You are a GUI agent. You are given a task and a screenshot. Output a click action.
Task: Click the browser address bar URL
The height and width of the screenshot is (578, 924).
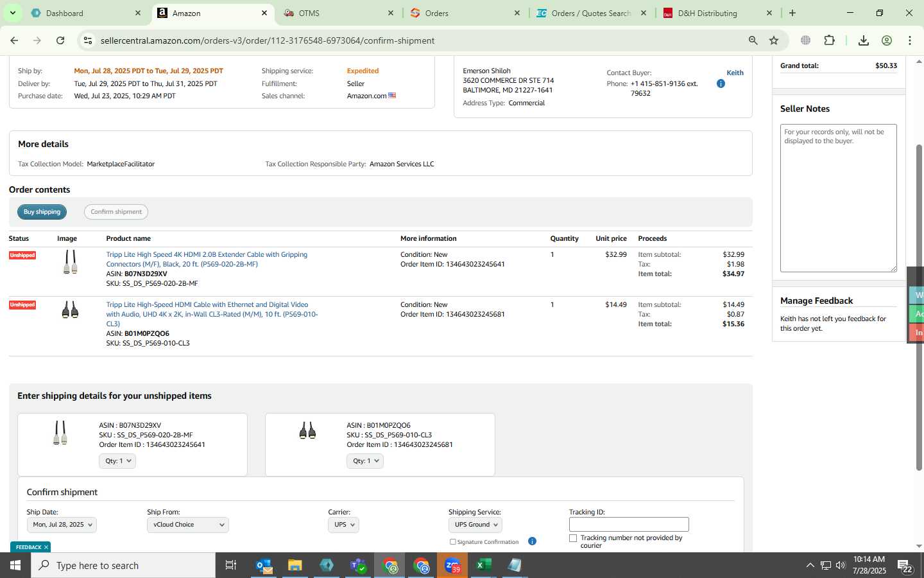click(x=268, y=40)
